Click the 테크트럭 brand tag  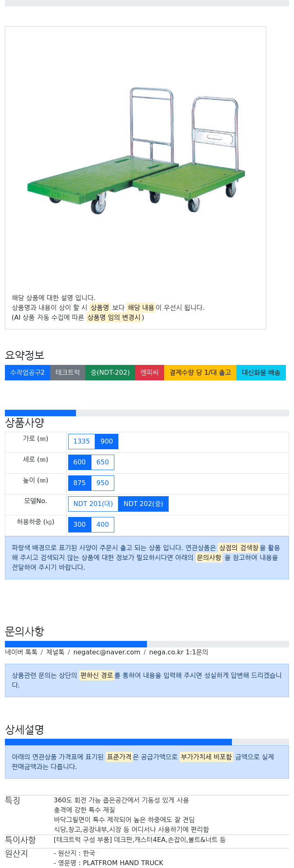point(68,373)
